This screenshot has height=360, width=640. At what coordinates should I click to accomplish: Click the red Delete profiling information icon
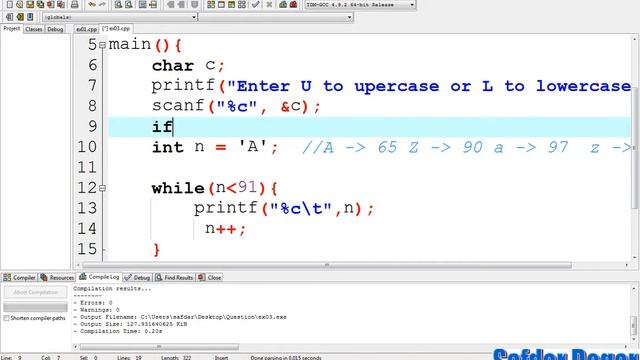(293, 5)
